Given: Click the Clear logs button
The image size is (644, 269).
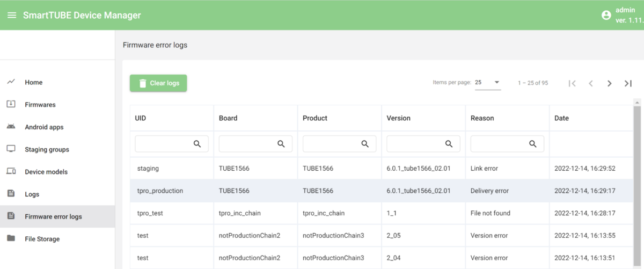Looking at the screenshot, I should coord(158,83).
